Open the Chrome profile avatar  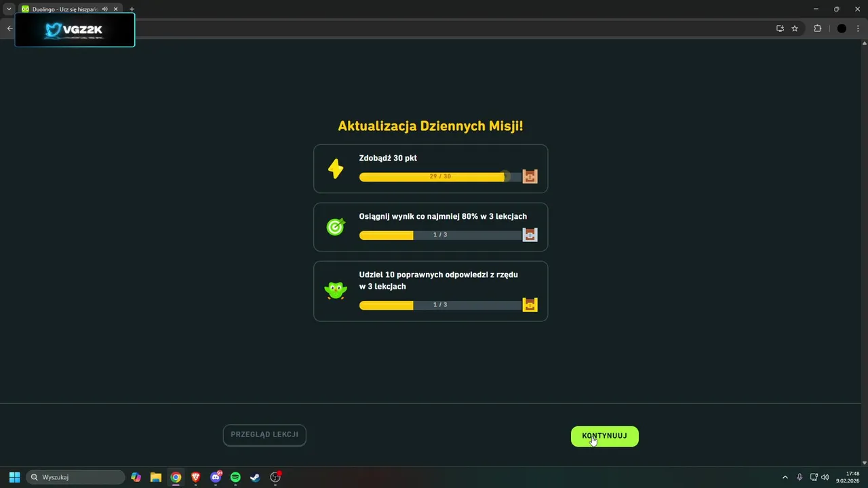[842, 28]
